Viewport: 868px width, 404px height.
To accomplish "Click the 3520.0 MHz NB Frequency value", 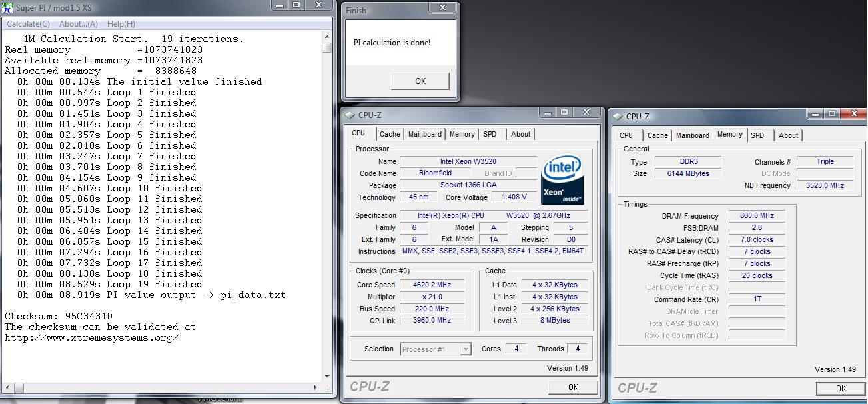I will [825, 185].
